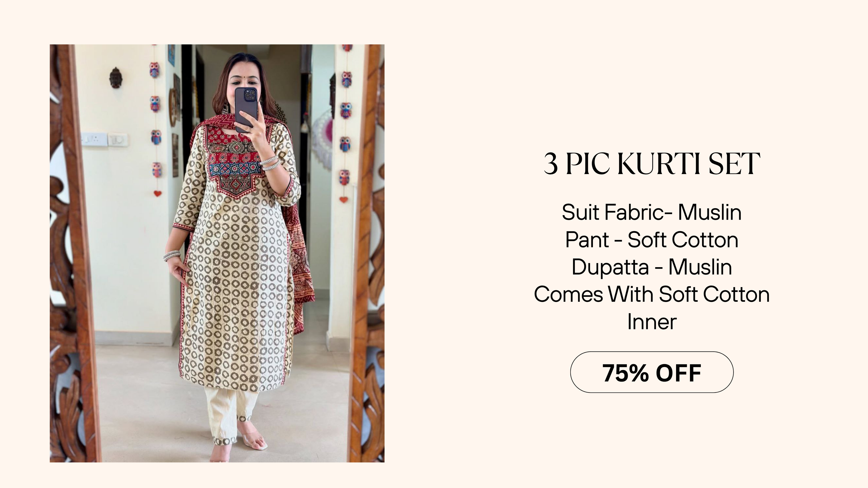The image size is (868, 488).
Task: Click the word Inner in description
Action: click(652, 321)
